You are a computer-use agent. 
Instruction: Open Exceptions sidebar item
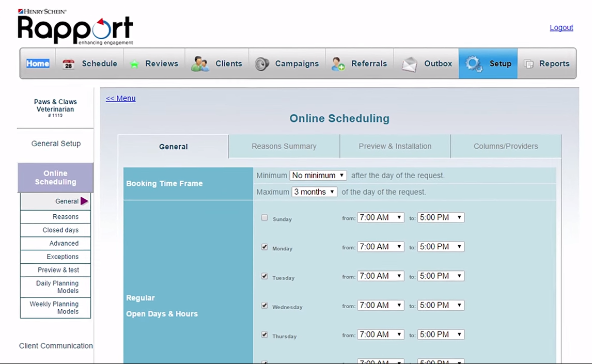55,257
